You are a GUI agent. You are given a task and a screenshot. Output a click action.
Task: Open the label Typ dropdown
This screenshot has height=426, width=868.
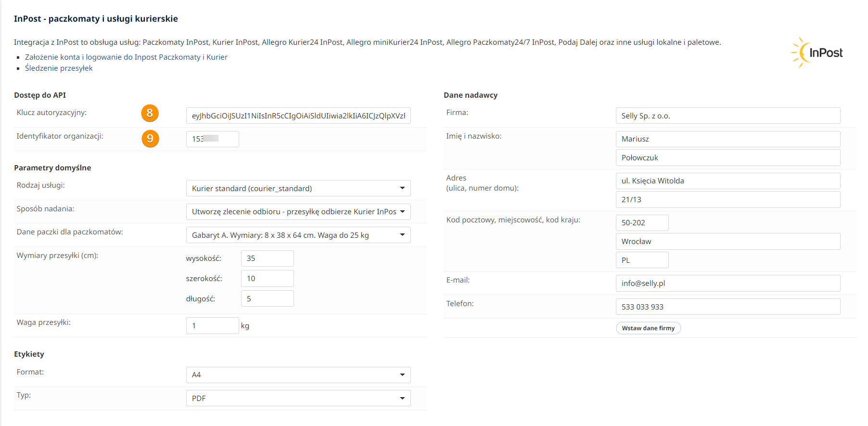point(298,398)
